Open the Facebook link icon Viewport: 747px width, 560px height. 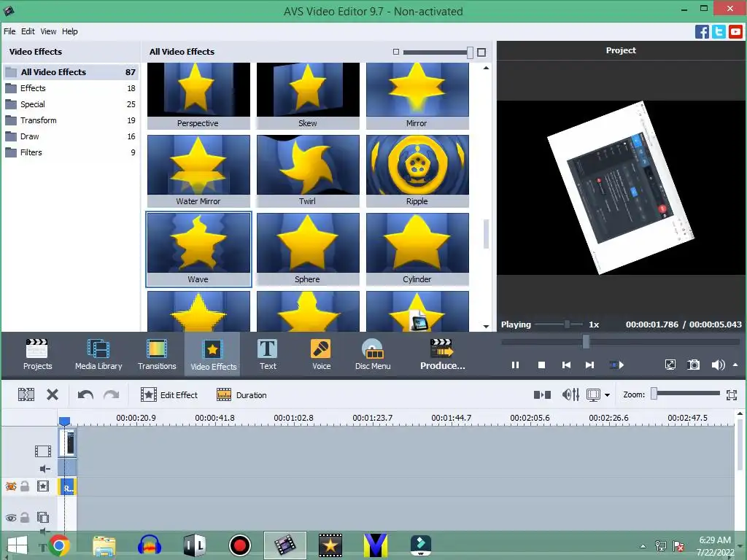pos(702,32)
